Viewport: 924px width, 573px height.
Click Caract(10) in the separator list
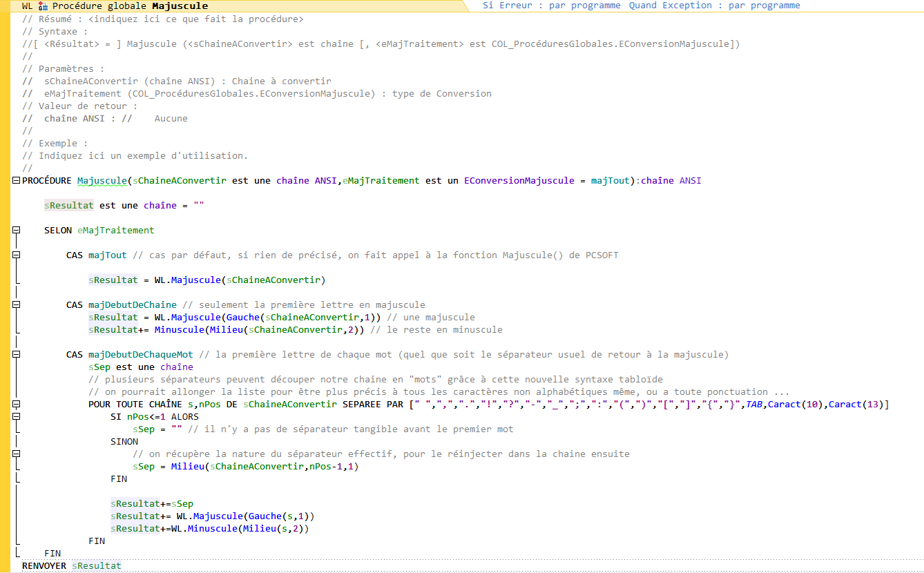tap(796, 405)
